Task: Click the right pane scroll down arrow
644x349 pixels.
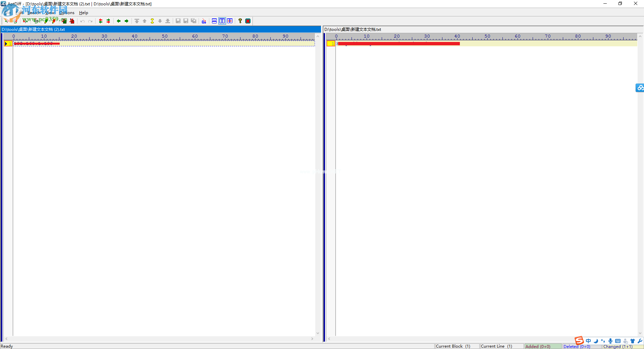Action: pyautogui.click(x=640, y=333)
